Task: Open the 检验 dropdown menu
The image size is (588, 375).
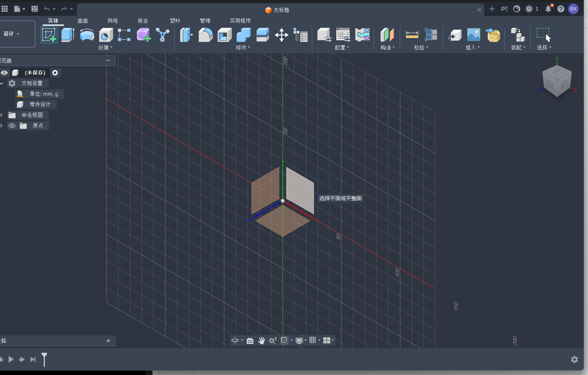Action: tap(421, 47)
